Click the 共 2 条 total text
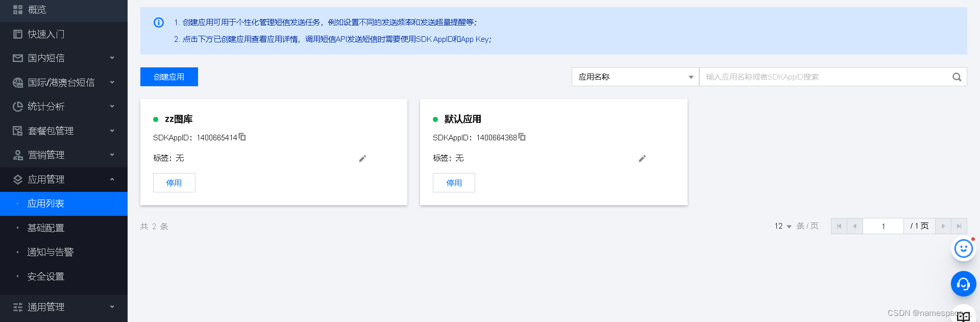The height and width of the screenshot is (322, 980). pos(154,227)
